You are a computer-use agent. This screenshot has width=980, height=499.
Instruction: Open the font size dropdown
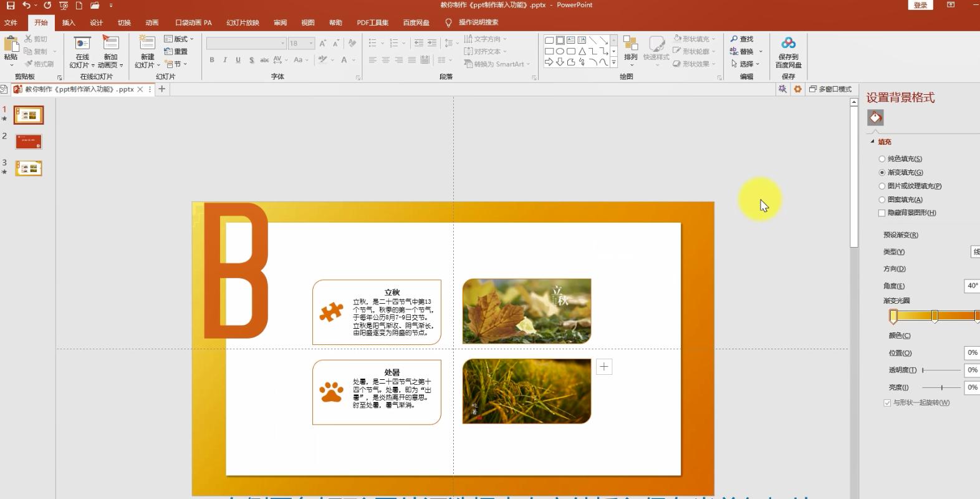(x=311, y=43)
